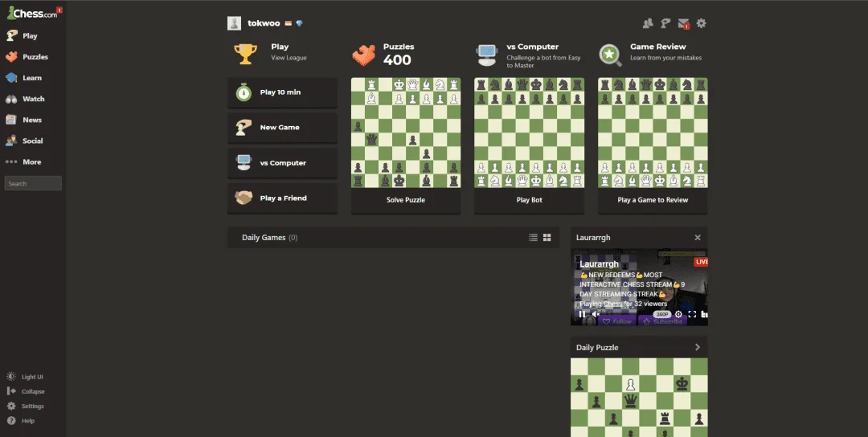Click the Play Bot button

tap(529, 200)
